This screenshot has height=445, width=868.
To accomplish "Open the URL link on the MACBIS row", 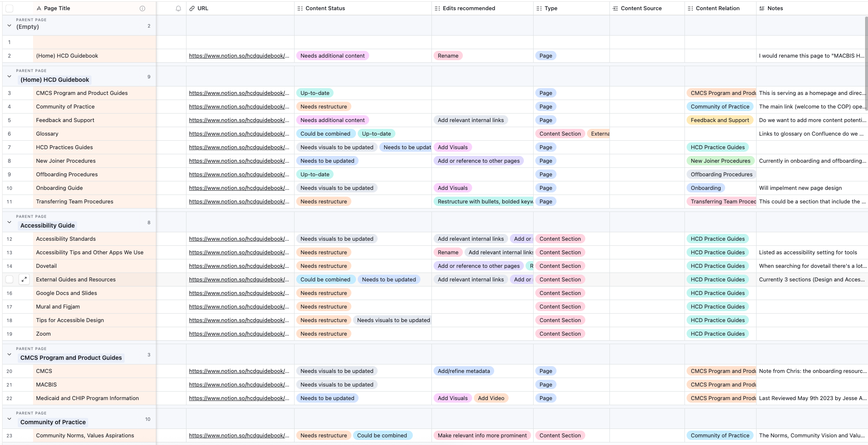I will [x=239, y=384].
